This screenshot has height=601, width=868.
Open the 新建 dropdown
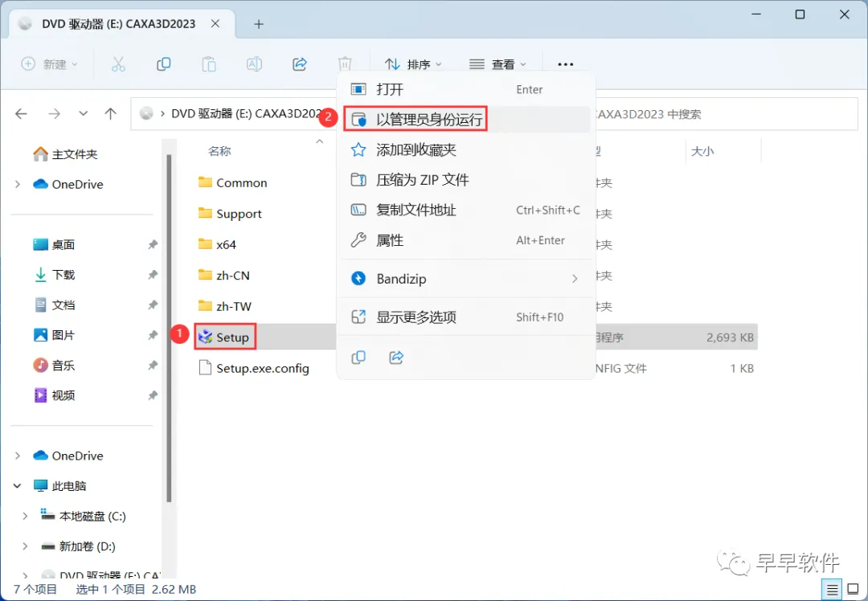[50, 64]
